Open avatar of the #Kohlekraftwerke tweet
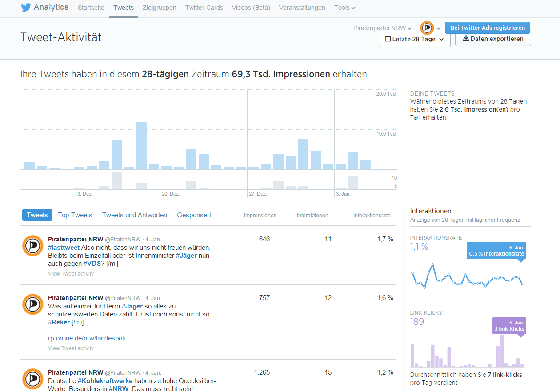 point(33,379)
